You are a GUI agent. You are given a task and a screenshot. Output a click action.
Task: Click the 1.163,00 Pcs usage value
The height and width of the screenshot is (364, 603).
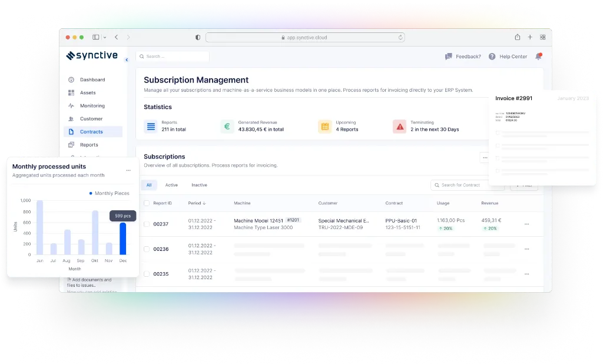(x=450, y=220)
